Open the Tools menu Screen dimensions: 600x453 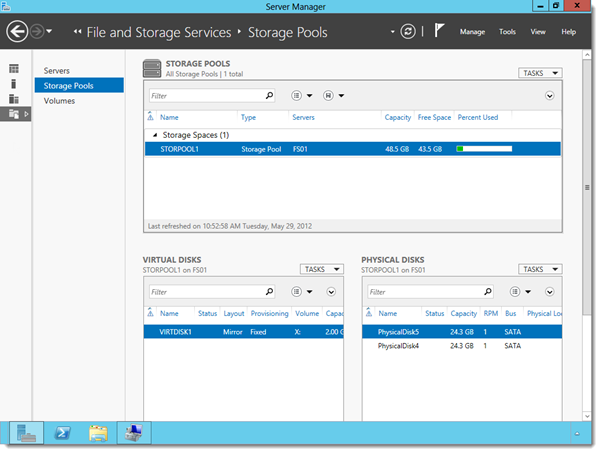pyautogui.click(x=507, y=32)
